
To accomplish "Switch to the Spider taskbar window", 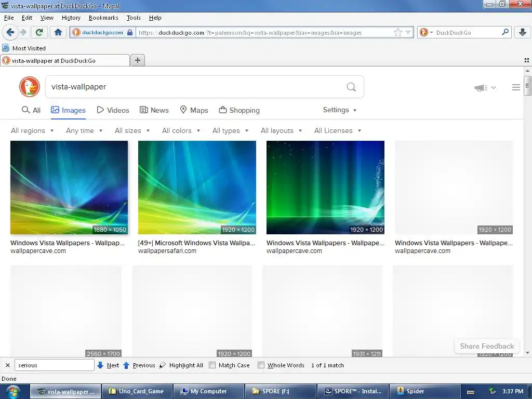I will click(424, 391).
